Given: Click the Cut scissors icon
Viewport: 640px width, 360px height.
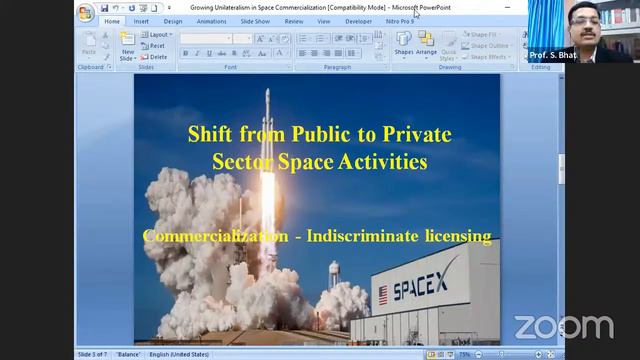Looking at the screenshot, I should (x=106, y=36).
